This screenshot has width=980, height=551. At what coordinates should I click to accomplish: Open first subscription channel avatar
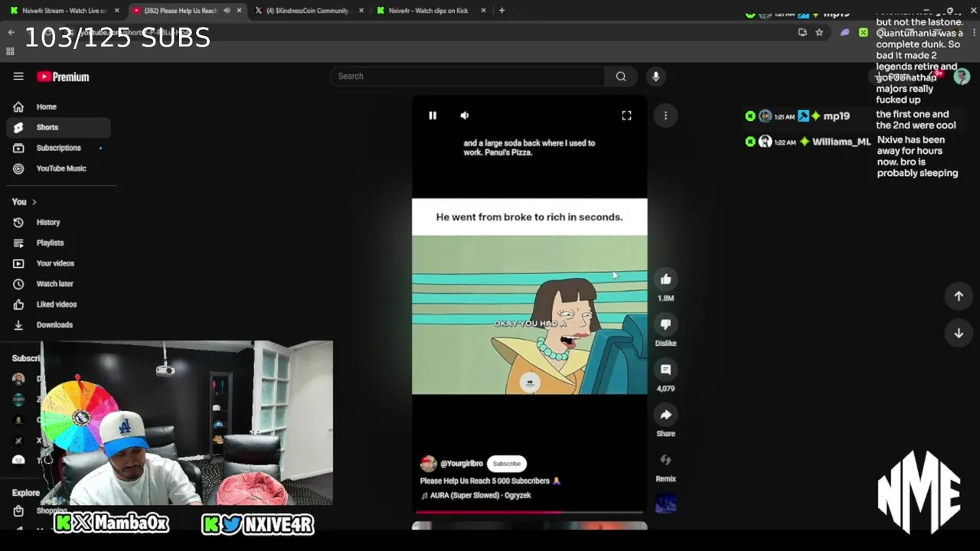click(18, 379)
